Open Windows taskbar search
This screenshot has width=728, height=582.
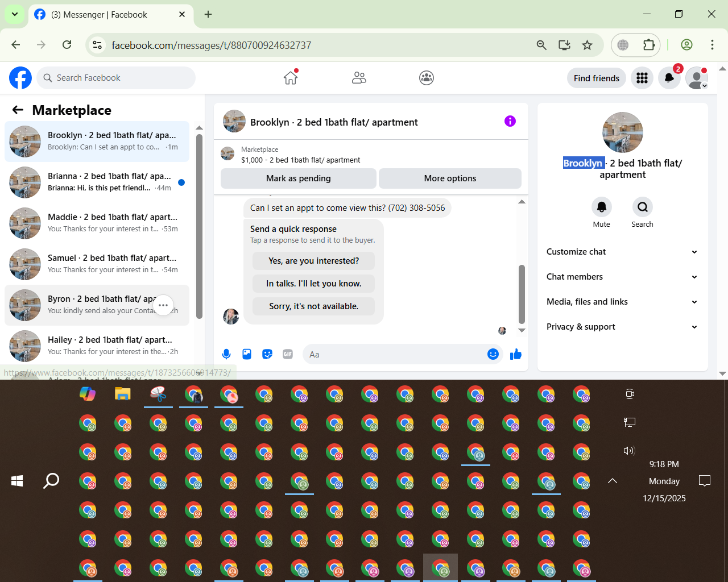tap(52, 481)
